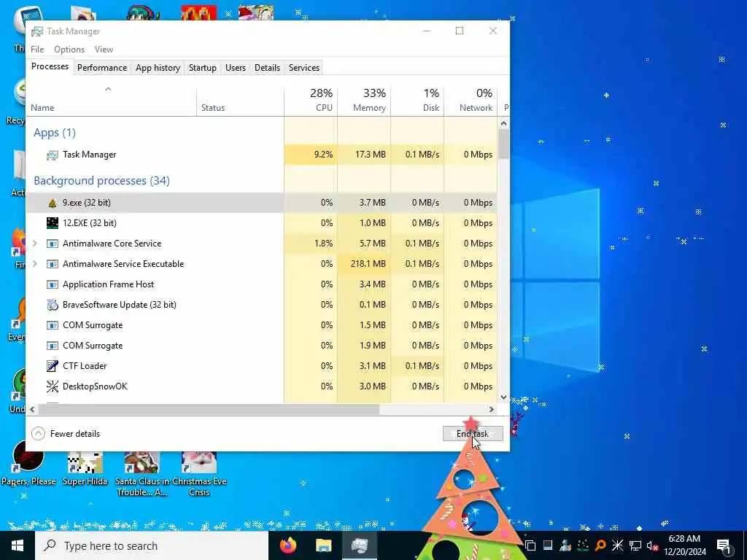Click the horizontal scrollbar right arrow

(492, 409)
